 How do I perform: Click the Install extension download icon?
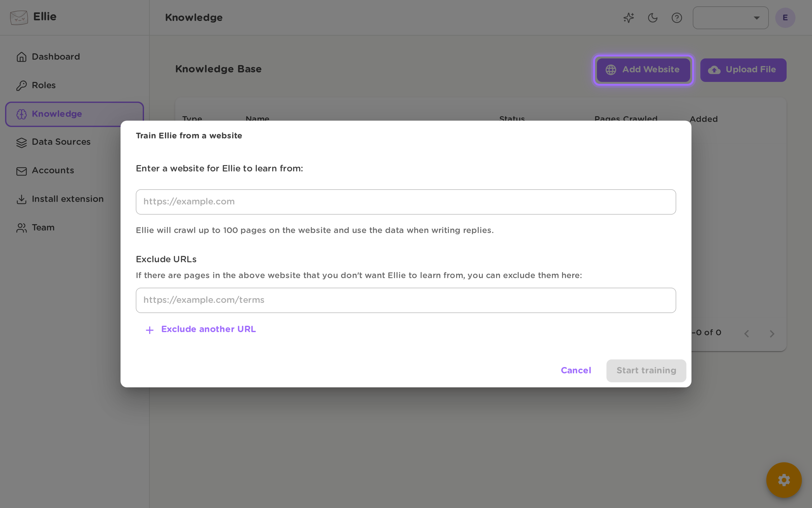pos(22,200)
